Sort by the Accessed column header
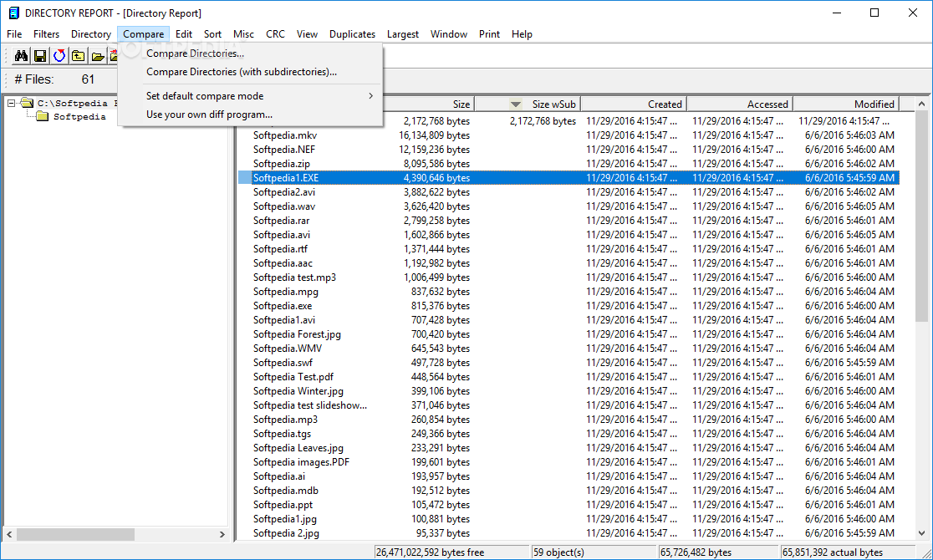The image size is (933, 560). click(x=740, y=104)
